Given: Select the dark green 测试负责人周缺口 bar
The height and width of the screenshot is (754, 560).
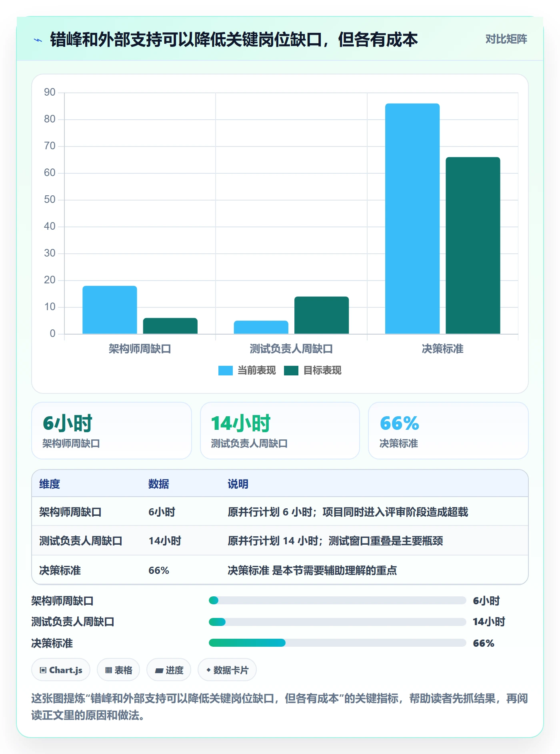Looking at the screenshot, I should [322, 315].
